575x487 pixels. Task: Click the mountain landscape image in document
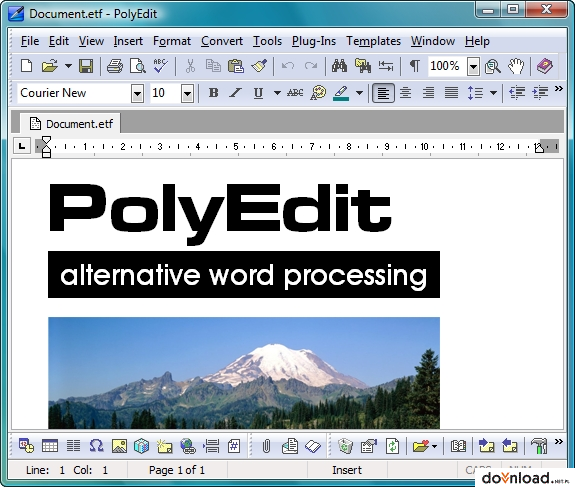(x=244, y=373)
